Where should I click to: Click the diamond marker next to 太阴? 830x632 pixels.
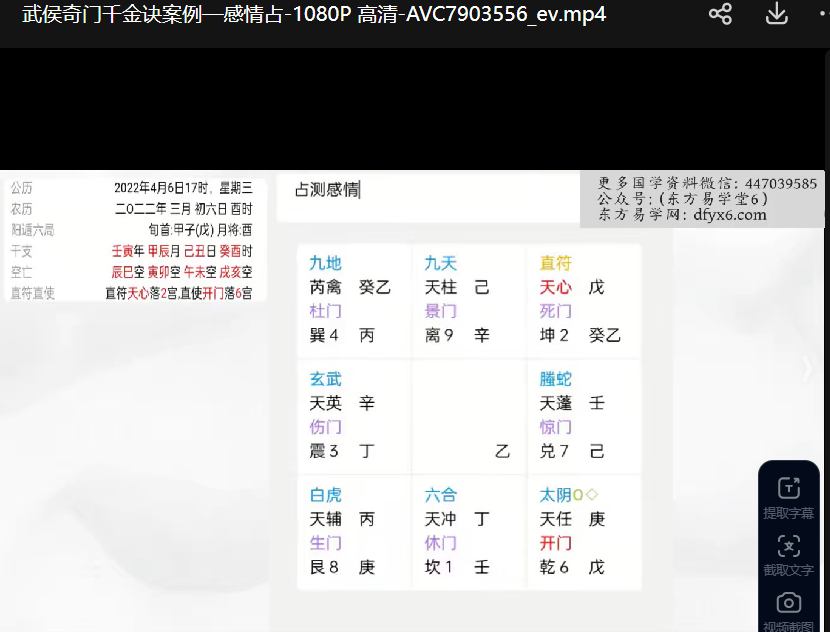click(592, 495)
